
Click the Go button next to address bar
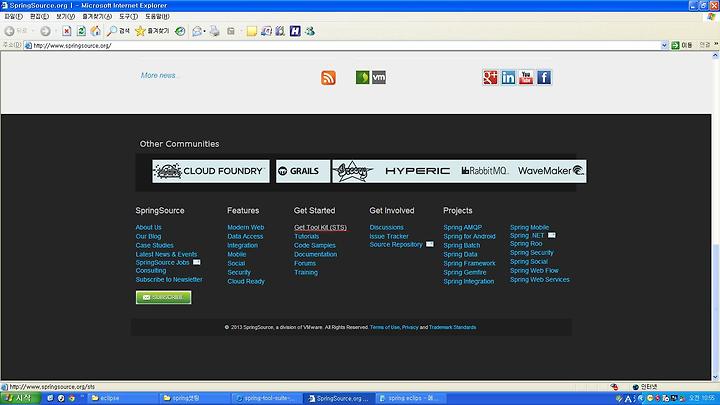682,45
